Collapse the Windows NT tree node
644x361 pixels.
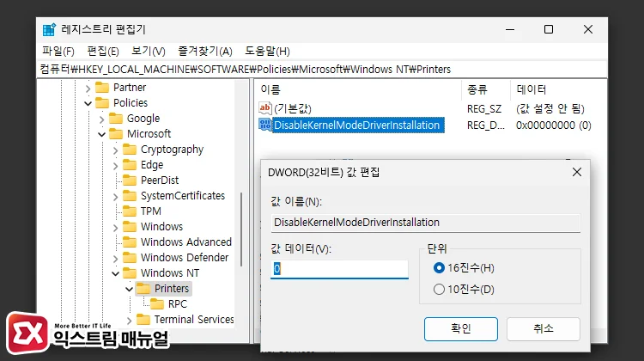115,273
